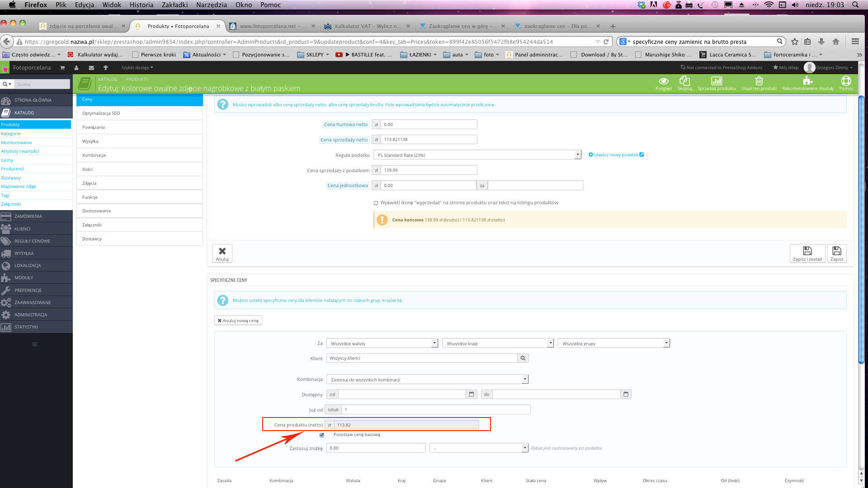Click the Cena hurtowa netto field

pyautogui.click(x=429, y=125)
